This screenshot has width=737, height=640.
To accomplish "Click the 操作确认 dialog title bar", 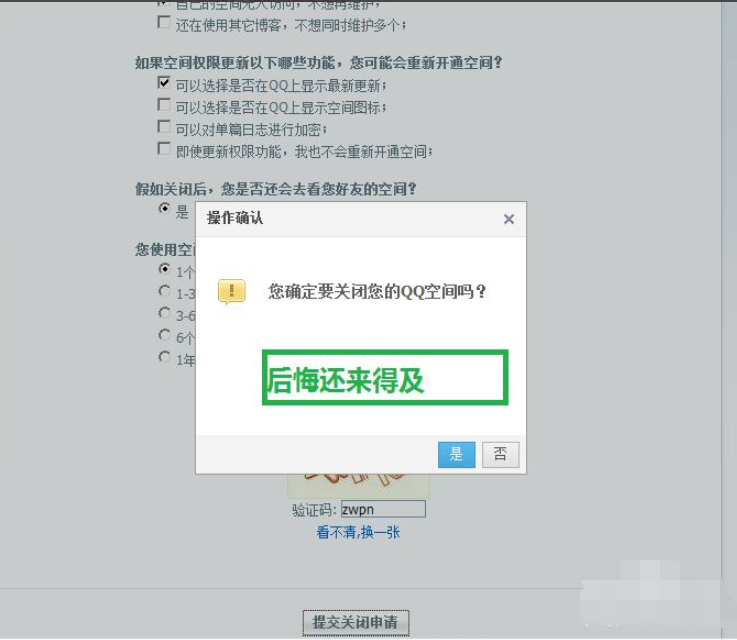I will (340, 219).
